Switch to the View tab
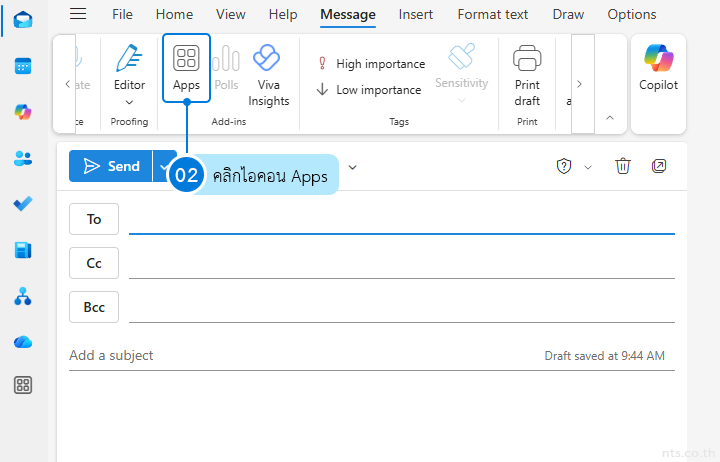 [231, 14]
